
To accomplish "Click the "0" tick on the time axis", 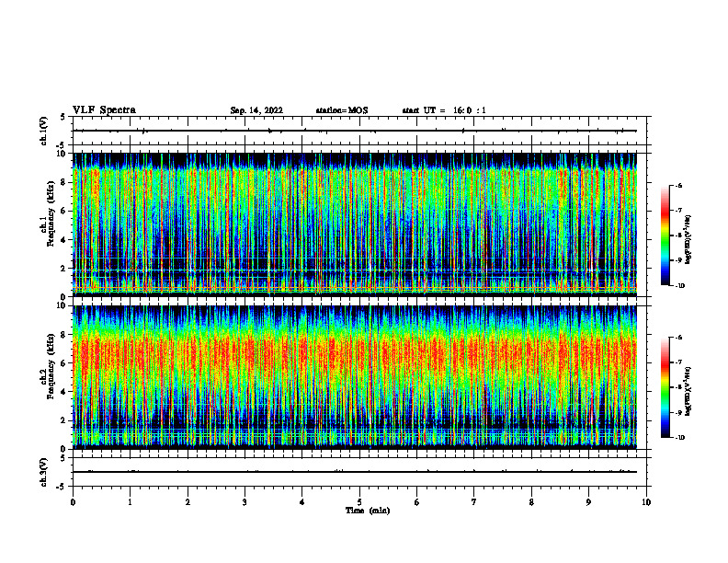I will point(73,502).
